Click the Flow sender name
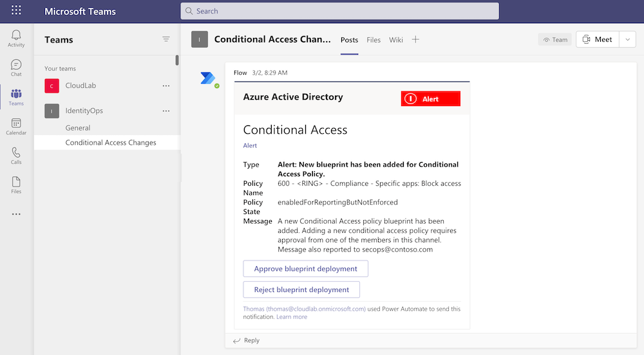This screenshot has height=355, width=644. tap(240, 73)
